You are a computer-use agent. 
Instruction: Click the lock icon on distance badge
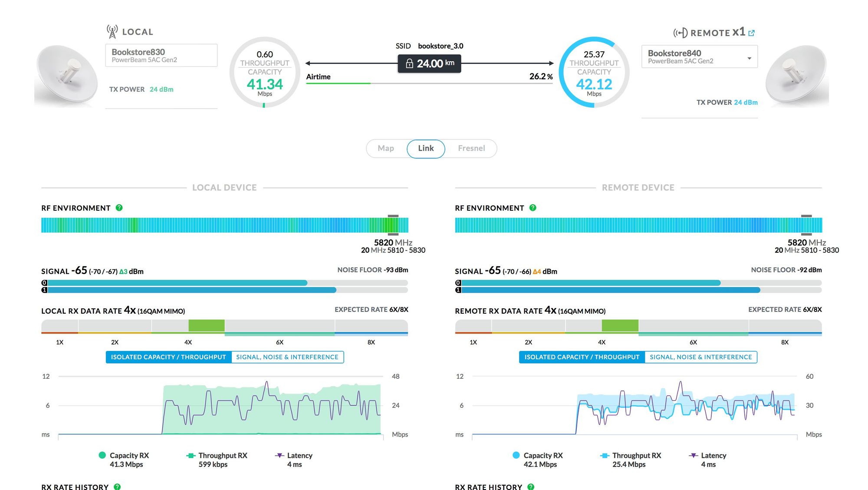coord(409,64)
